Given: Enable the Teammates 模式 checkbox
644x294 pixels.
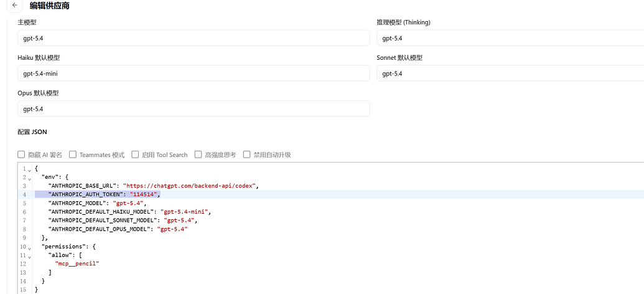Looking at the screenshot, I should tap(73, 154).
